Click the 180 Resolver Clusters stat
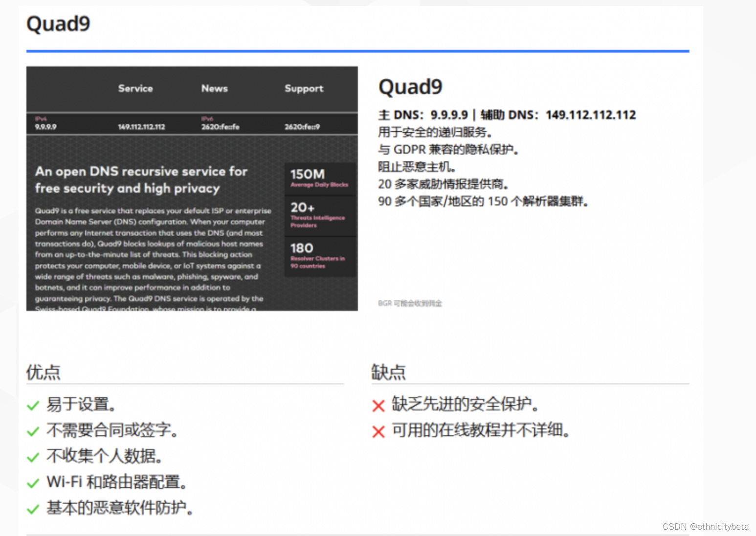Viewport: 756px width, 536px height. (320, 257)
